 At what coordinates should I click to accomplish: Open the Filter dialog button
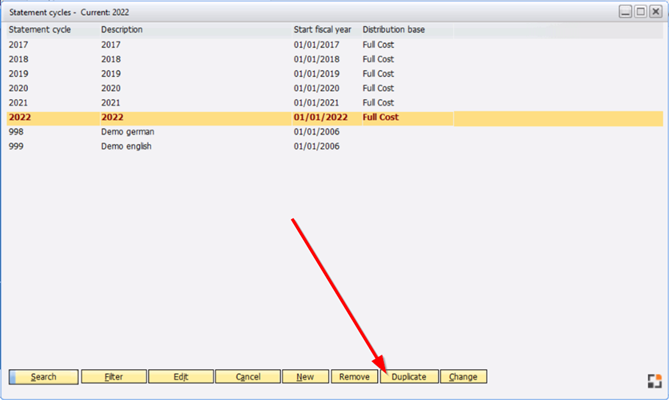click(x=112, y=377)
